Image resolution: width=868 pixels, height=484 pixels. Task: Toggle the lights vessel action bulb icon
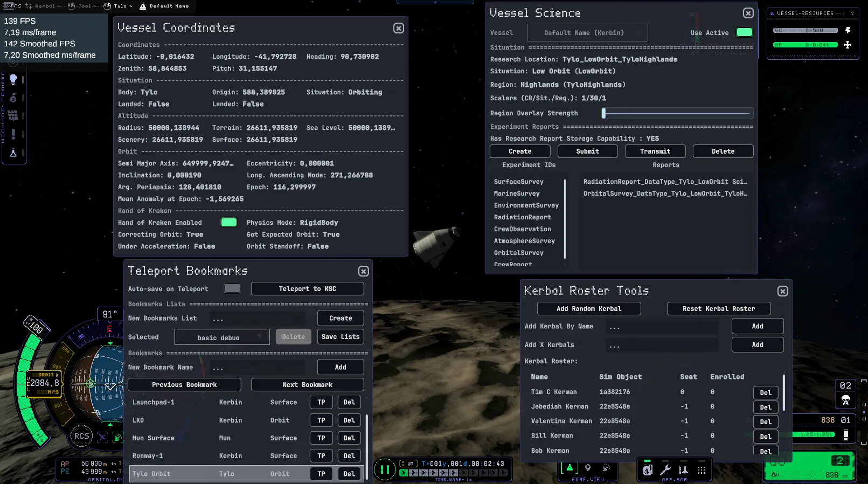[13, 80]
